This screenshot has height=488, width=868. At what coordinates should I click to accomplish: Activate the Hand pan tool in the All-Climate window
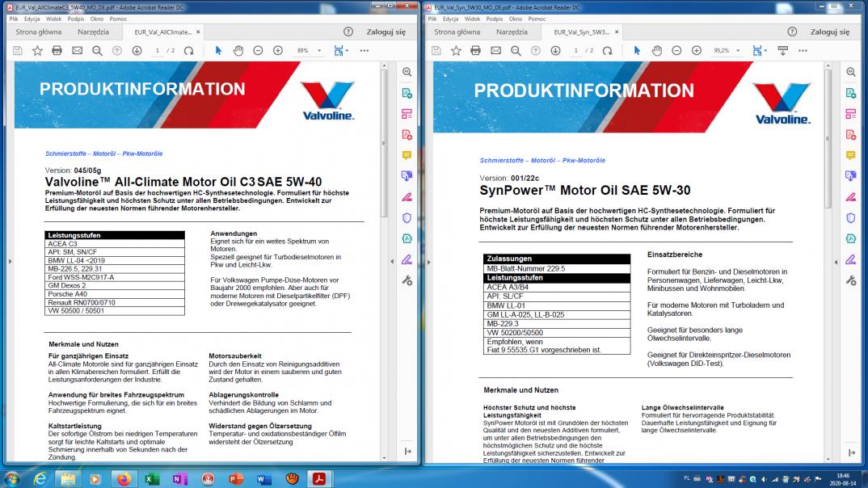pos(238,51)
